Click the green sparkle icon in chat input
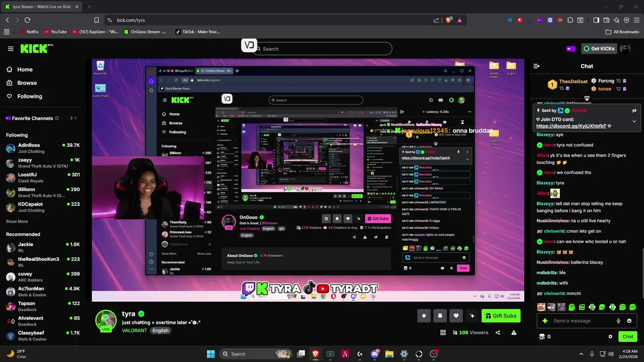 coord(545,321)
